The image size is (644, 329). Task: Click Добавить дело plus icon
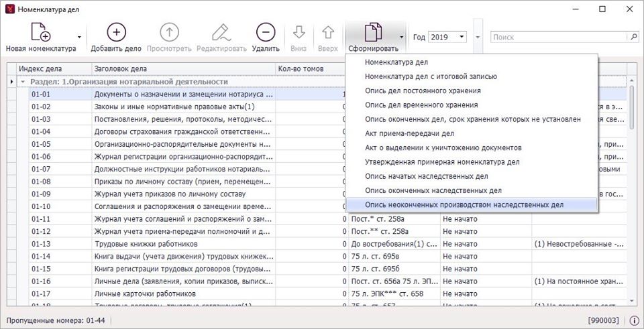point(116,32)
